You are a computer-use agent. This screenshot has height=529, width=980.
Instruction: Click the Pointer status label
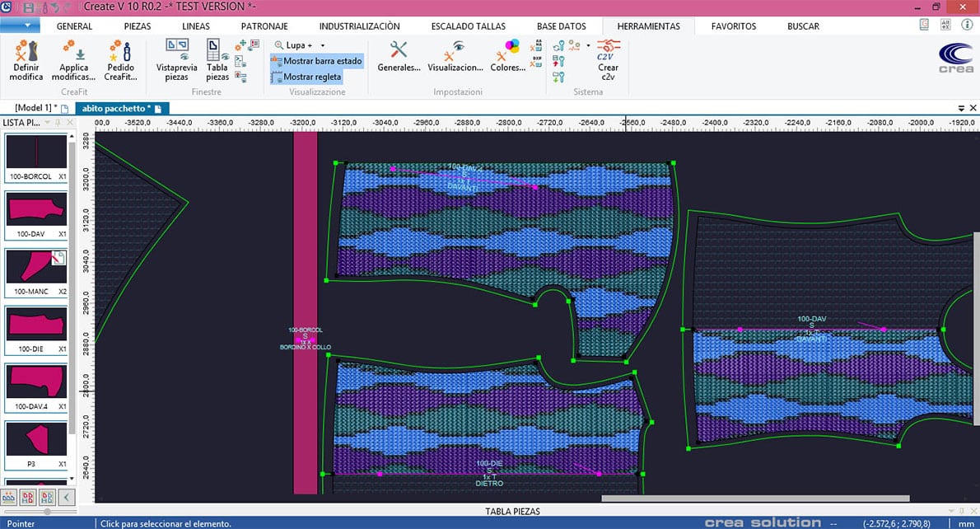[21, 523]
